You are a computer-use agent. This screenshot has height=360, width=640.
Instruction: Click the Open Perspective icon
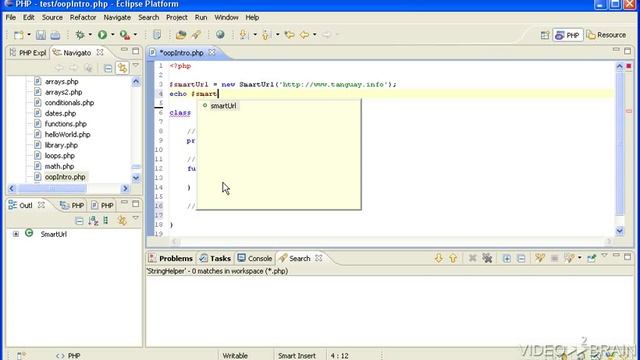(x=544, y=35)
